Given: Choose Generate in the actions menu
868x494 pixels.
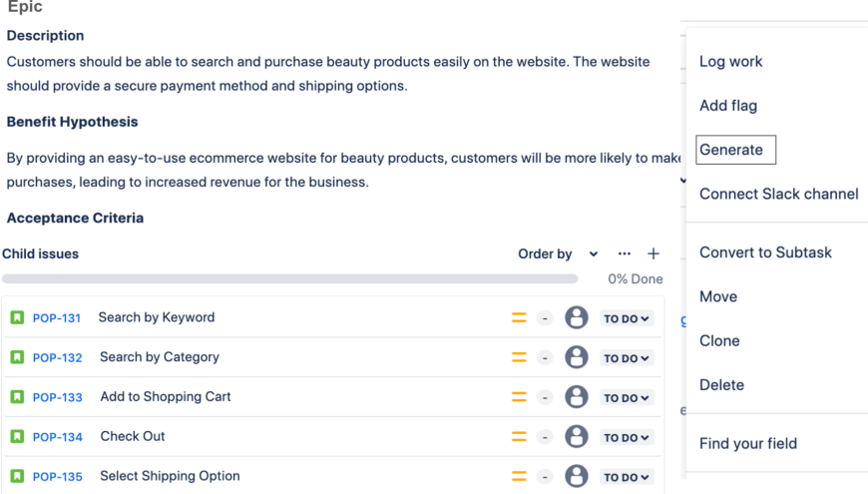Looking at the screenshot, I should click(x=731, y=150).
